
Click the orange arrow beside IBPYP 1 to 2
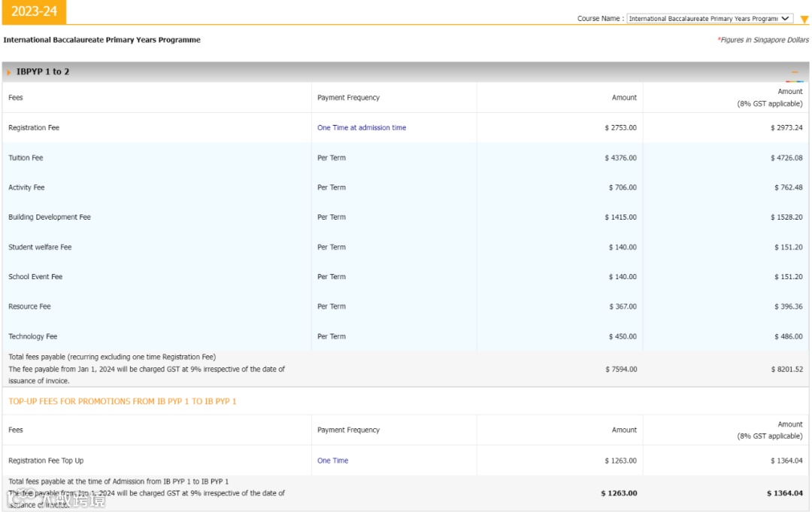[9, 72]
